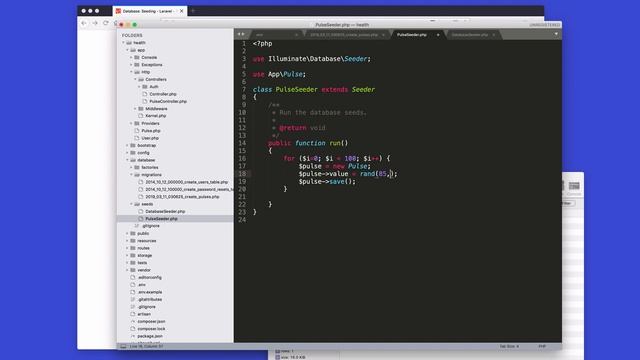Open PulseController.php from the sidebar
The image size is (640, 360).
168,102
